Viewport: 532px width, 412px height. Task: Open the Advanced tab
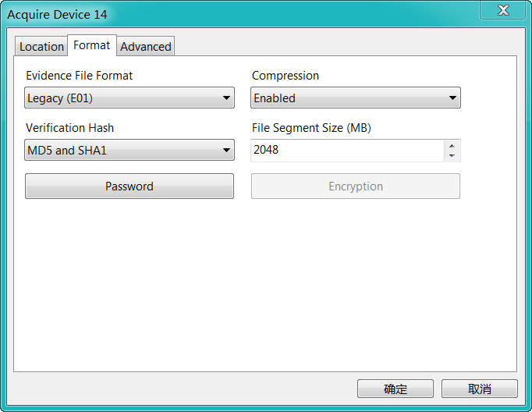click(x=146, y=46)
